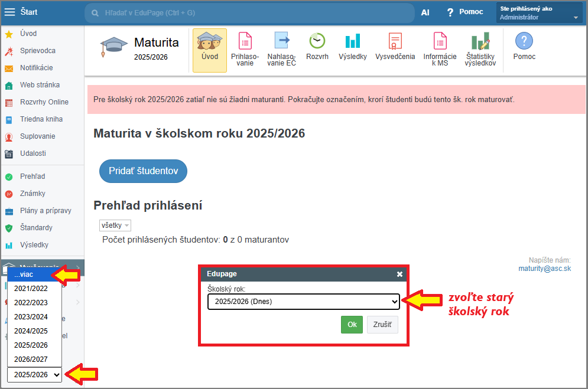588x389 pixels.
Task: Focus the Hľadať v EduPage search field
Action: coord(249,12)
